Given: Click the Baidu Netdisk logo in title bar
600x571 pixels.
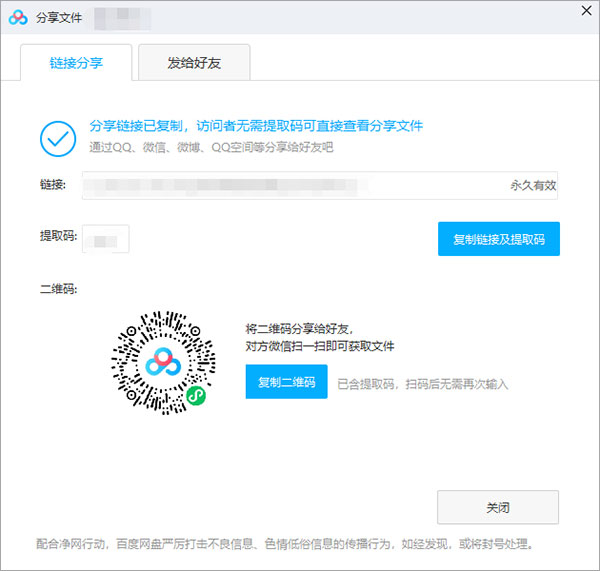Looking at the screenshot, I should 18,18.
